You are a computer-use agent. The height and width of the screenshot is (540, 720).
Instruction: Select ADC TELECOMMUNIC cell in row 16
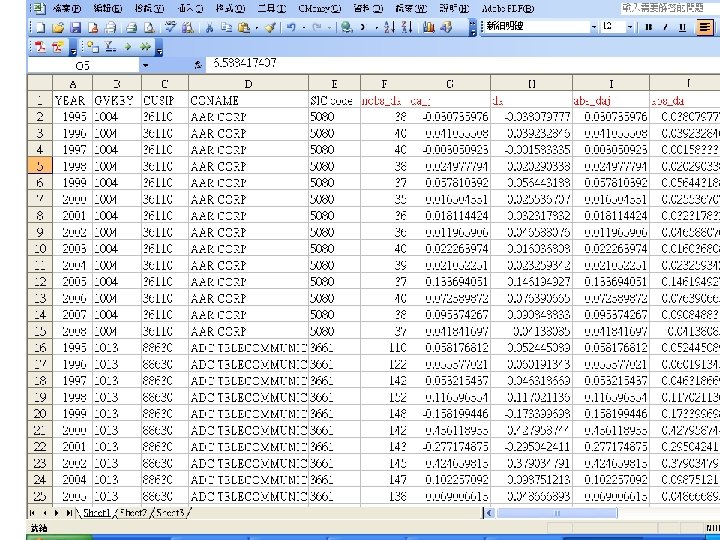[248, 348]
